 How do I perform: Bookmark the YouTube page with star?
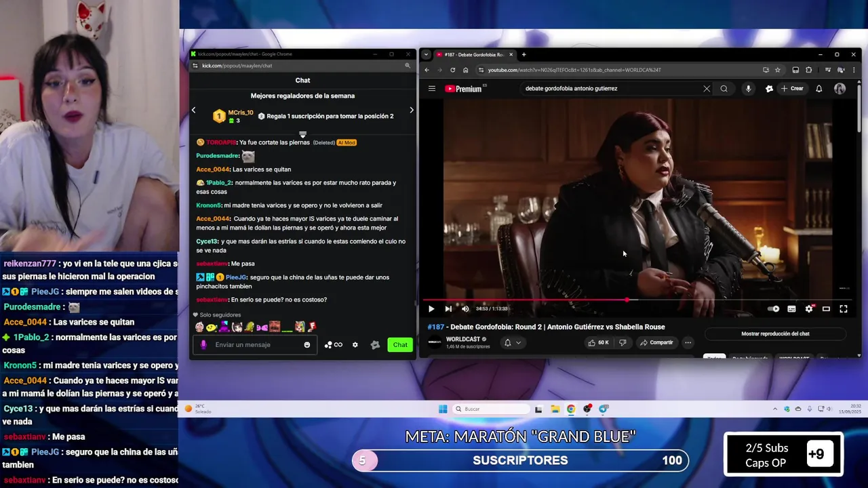pos(778,70)
